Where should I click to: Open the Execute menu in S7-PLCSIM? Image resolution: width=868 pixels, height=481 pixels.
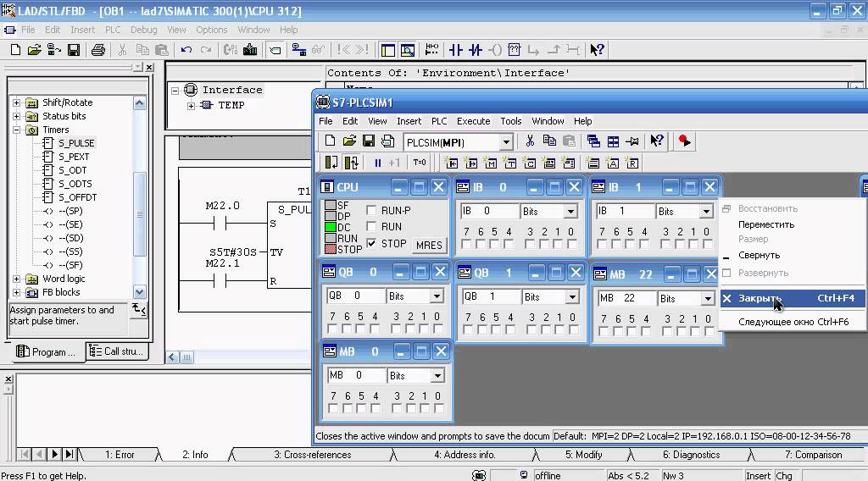(473, 121)
